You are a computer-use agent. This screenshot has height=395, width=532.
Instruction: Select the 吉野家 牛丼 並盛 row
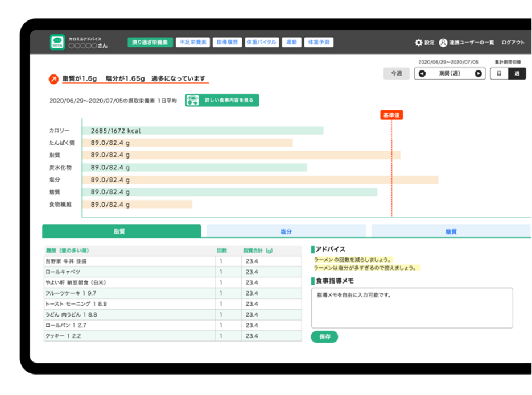pos(173,261)
